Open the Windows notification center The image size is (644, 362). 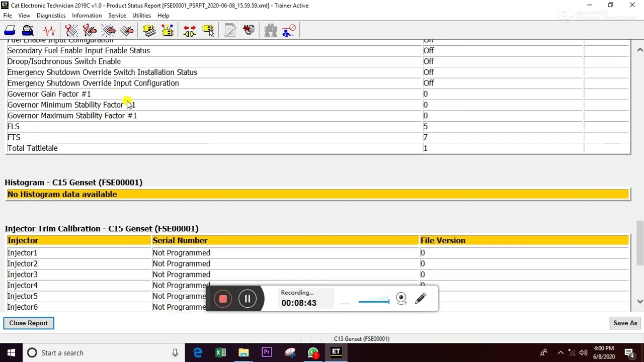click(x=629, y=353)
